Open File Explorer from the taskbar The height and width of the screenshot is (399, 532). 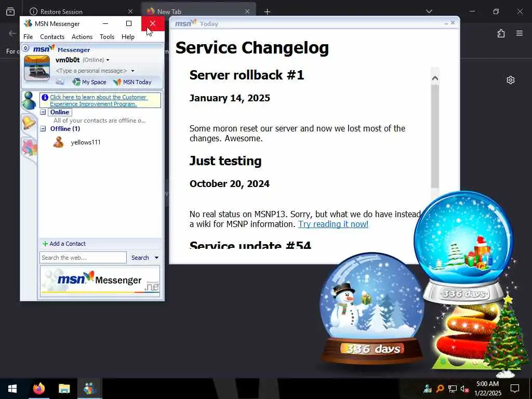pyautogui.click(x=64, y=389)
